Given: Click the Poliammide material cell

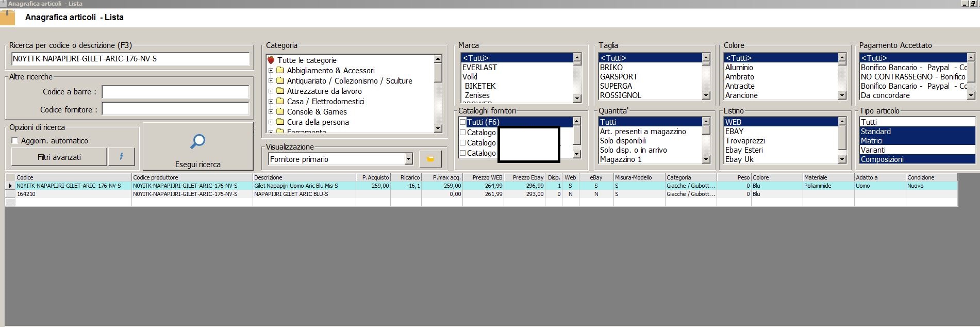Looking at the screenshot, I should point(828,186).
